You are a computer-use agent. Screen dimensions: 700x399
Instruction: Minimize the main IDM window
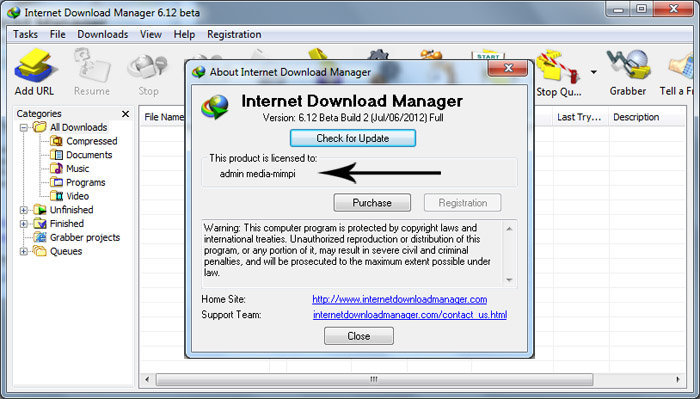click(x=618, y=9)
